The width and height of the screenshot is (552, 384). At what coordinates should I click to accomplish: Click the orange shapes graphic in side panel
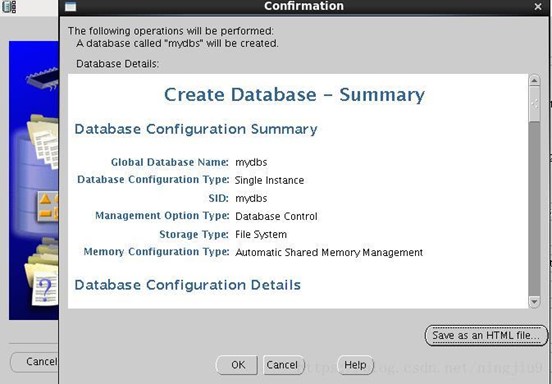pyautogui.click(x=48, y=206)
